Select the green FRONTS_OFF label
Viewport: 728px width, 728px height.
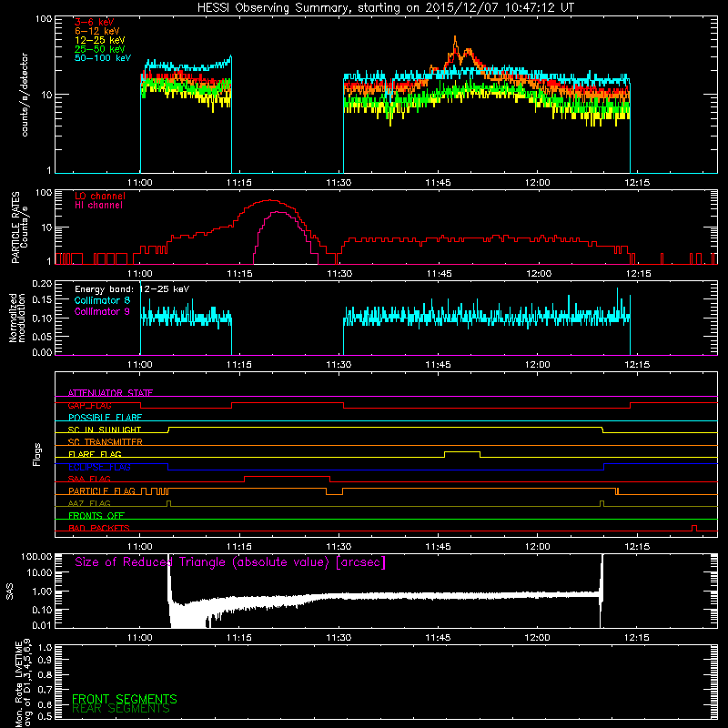tap(96, 515)
